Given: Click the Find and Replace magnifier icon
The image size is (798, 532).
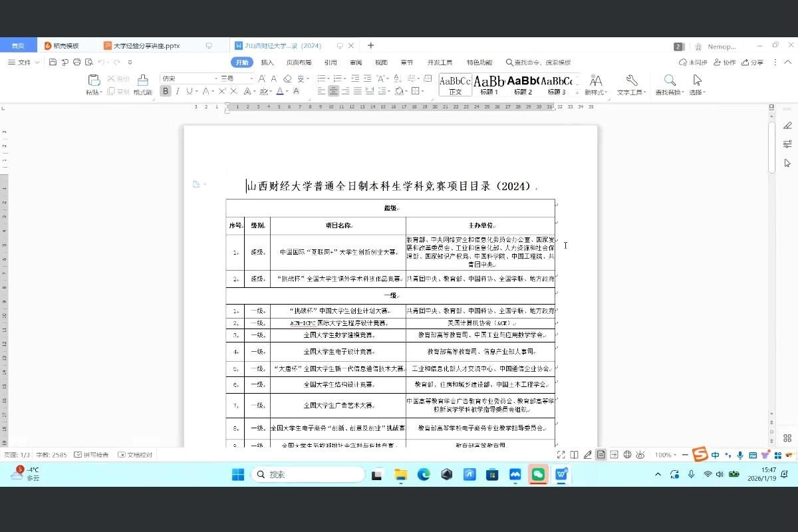Looking at the screenshot, I should pyautogui.click(x=670, y=80).
